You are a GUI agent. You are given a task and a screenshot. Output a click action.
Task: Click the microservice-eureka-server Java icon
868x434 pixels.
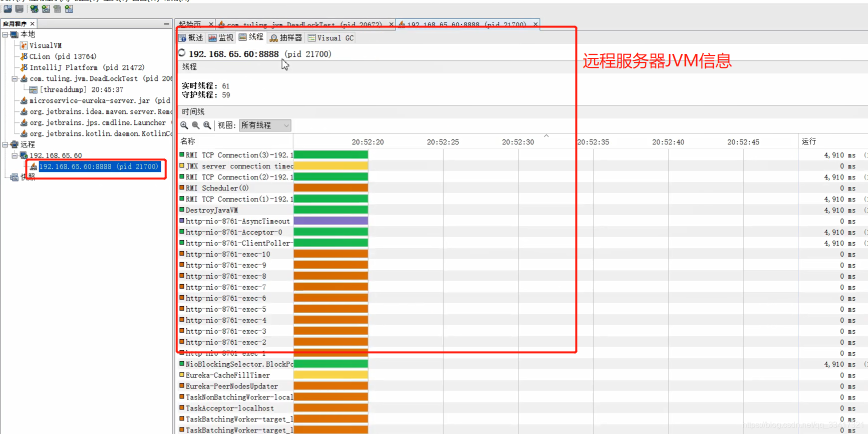[x=23, y=100]
